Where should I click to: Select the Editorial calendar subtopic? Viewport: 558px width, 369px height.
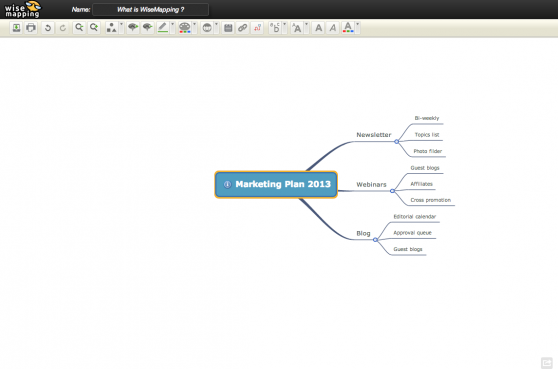[415, 216]
